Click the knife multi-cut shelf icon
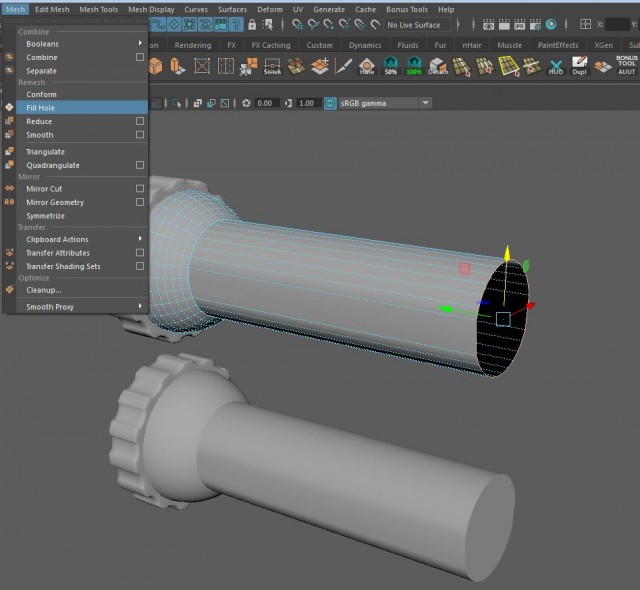This screenshot has height=590, width=640. (343, 66)
